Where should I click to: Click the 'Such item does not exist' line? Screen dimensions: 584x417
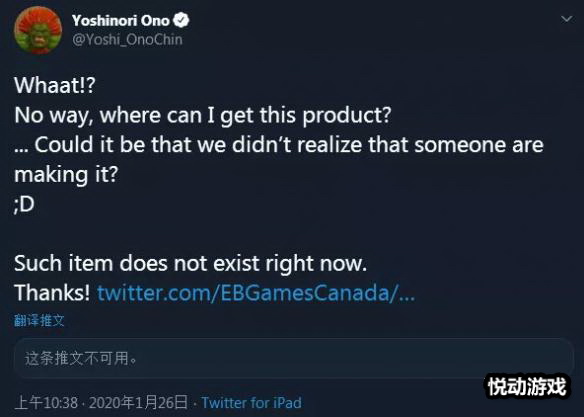point(191,263)
